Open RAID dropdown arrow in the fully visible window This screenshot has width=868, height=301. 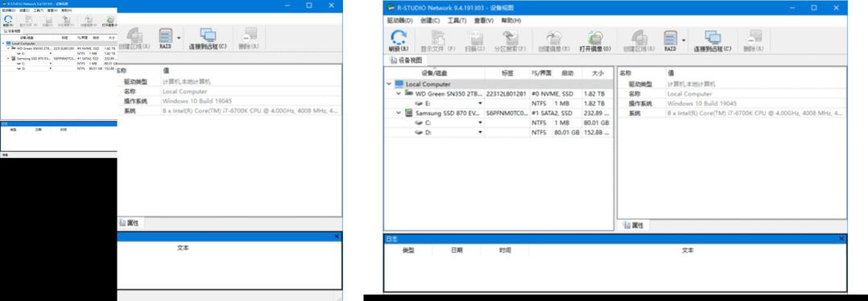[x=684, y=40]
